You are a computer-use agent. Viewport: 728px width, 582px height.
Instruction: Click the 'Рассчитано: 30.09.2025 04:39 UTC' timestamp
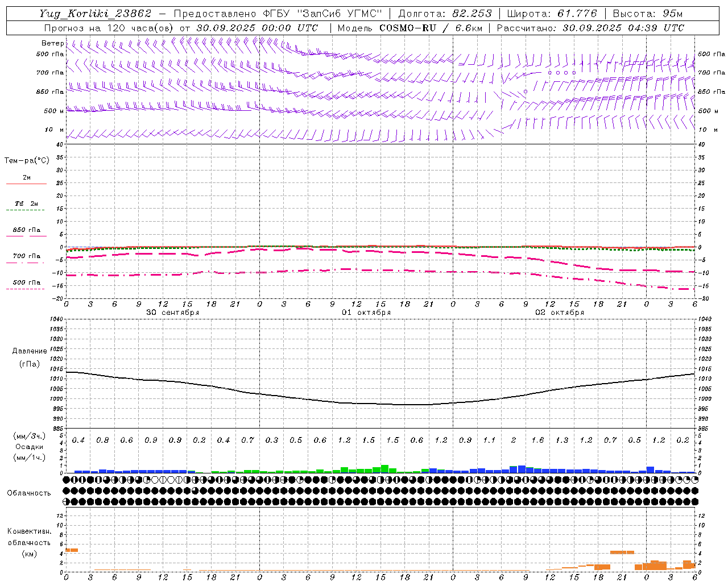[x=590, y=28]
